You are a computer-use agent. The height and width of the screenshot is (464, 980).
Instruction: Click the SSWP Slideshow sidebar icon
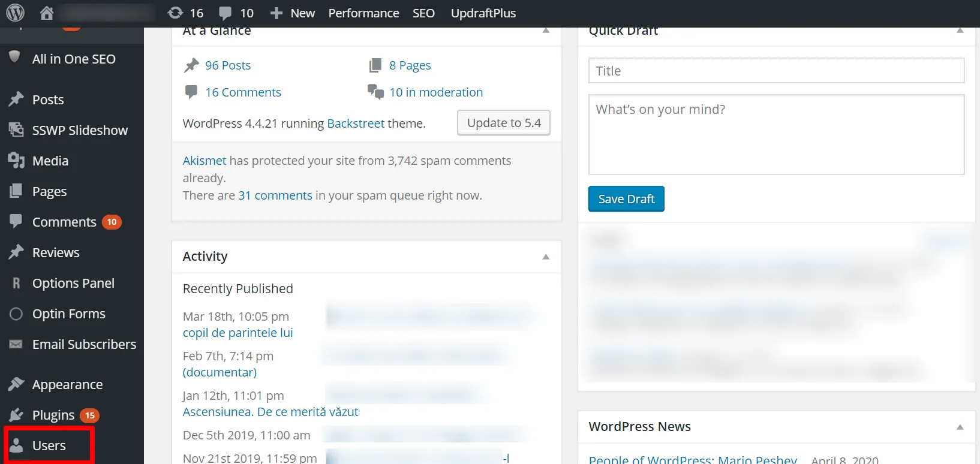click(x=16, y=129)
